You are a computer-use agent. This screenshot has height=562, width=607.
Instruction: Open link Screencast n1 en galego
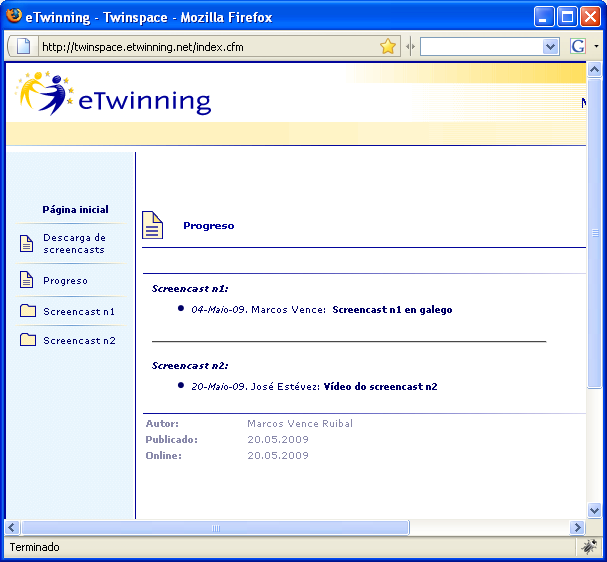click(x=392, y=310)
